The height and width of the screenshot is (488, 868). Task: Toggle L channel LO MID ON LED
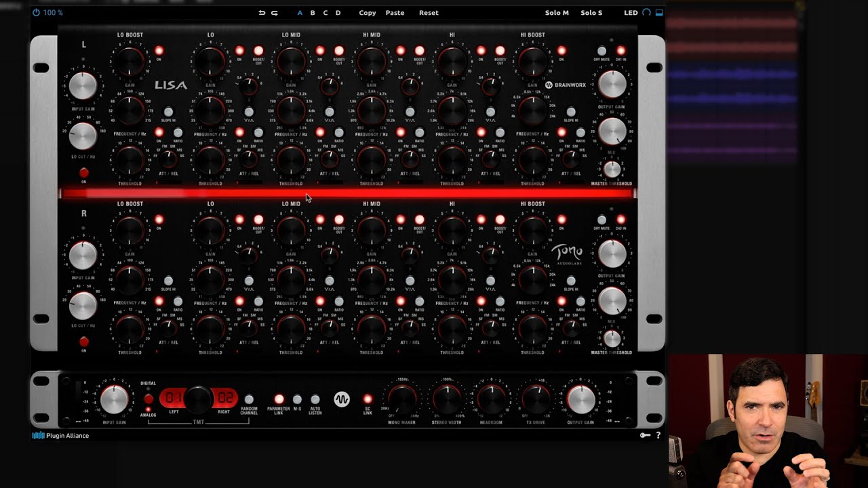click(x=320, y=51)
